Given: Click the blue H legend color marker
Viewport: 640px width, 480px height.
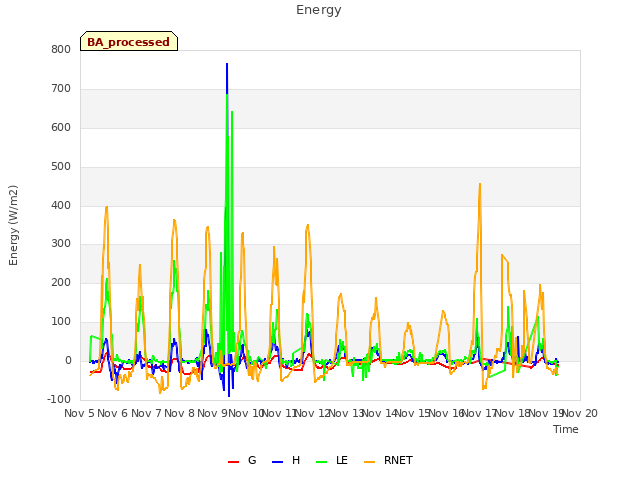Looking at the screenshot, I should 277,462.
